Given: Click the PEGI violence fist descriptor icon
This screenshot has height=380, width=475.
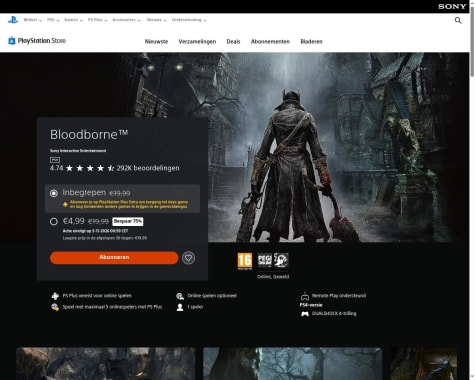Looking at the screenshot, I should (281, 260).
